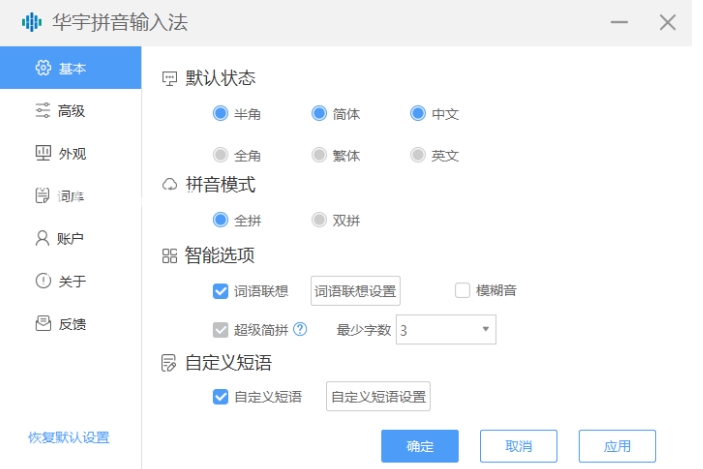Image resolution: width=703 pixels, height=469 pixels.
Task: Switch to the 外观 tab
Action: 70,153
